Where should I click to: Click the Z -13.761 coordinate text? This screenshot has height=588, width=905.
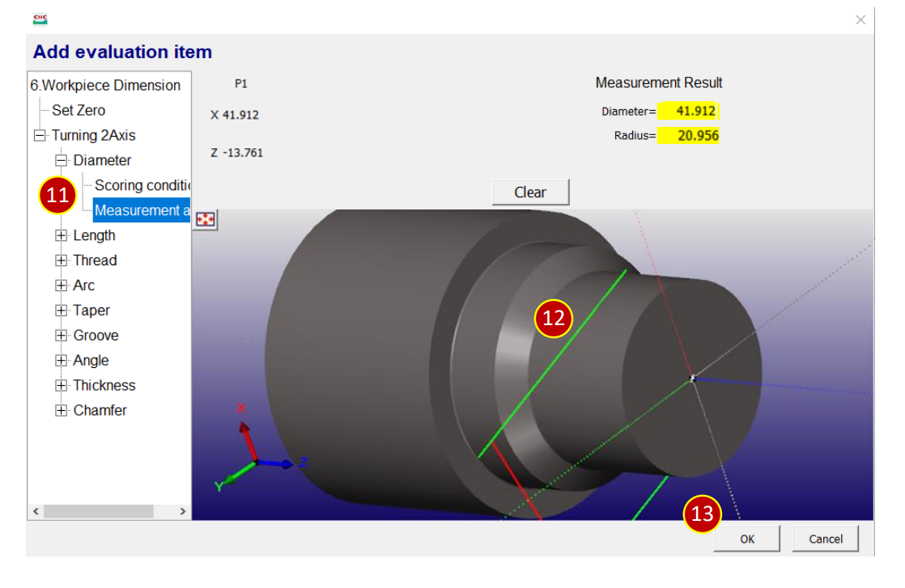coord(236,153)
